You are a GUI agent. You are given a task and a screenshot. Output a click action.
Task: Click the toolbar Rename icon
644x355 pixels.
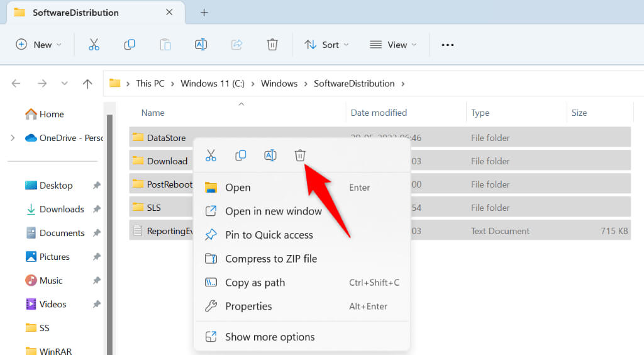[201, 45]
